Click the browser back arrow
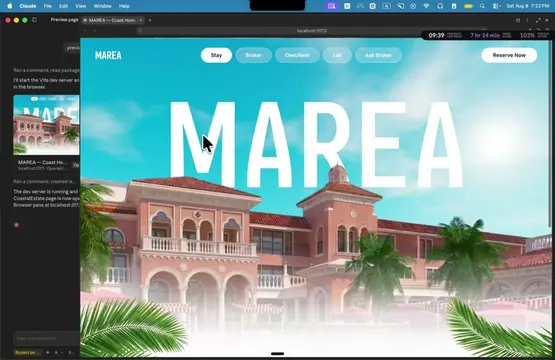 [86, 30]
